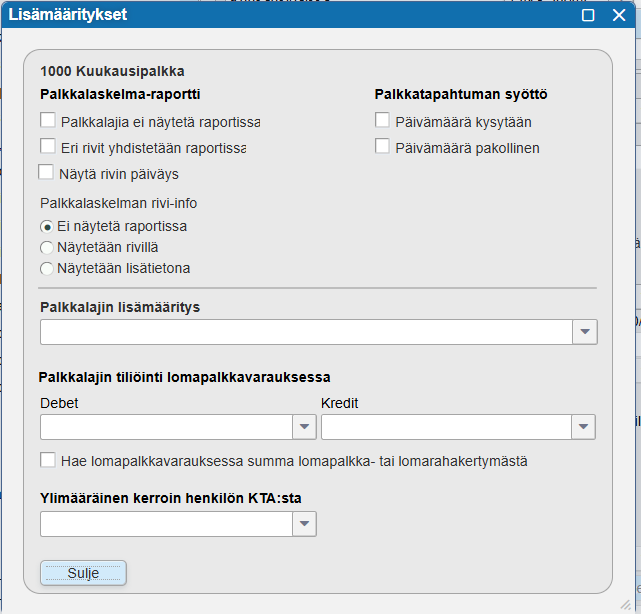
Task: Open Ylimääräinen kerroin KTA dropdown arrow
Action: [304, 524]
